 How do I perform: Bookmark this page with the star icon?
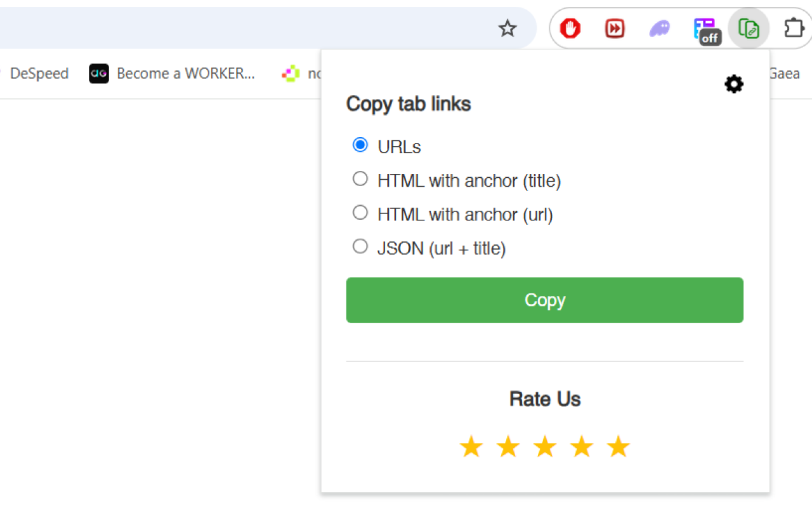[507, 29]
